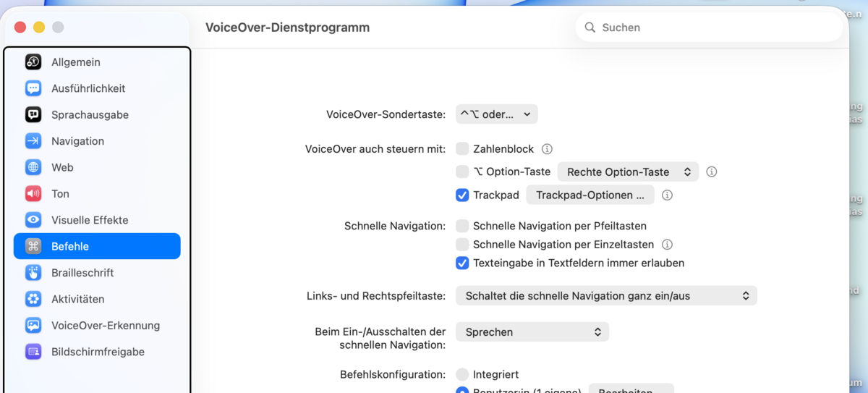Click the Allgemein sidebar icon
868x393 pixels.
click(x=33, y=62)
